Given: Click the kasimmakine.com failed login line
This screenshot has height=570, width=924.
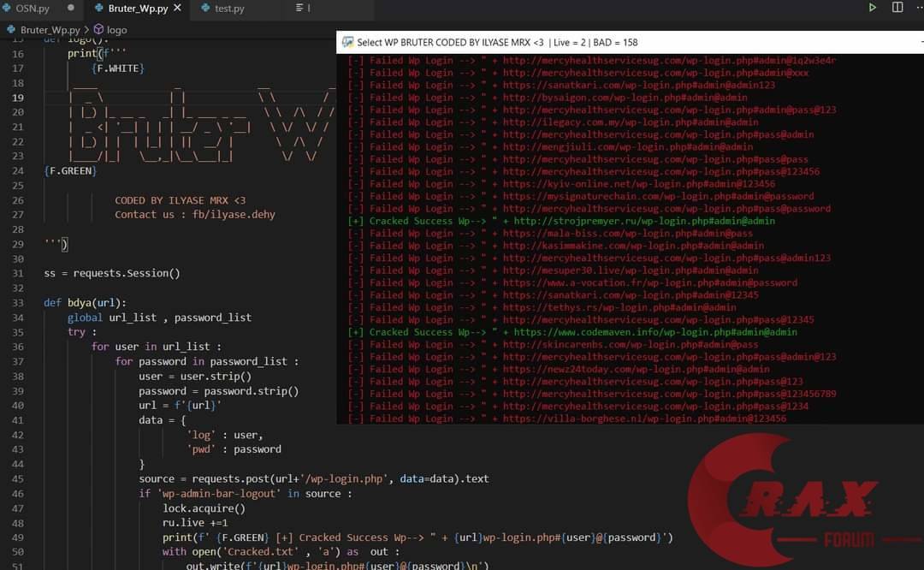Looking at the screenshot, I should tap(556, 246).
